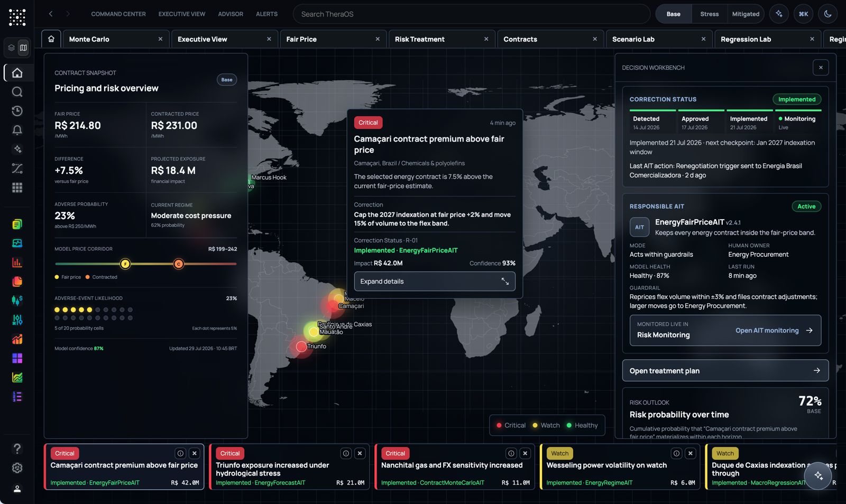Select the Nanchital gas and FX alert card
Viewport: 846px width, 504px height.
455,467
